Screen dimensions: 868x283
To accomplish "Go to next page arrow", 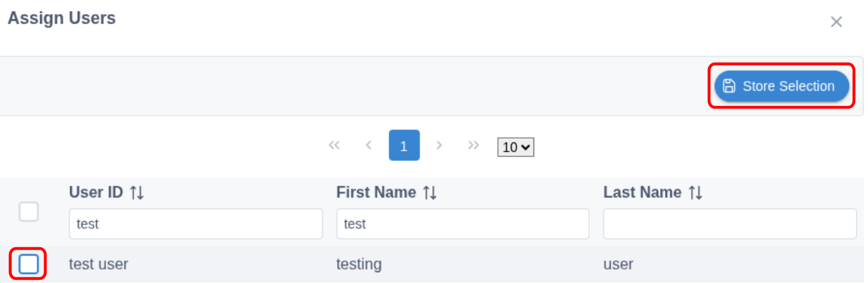I will (x=439, y=145).
